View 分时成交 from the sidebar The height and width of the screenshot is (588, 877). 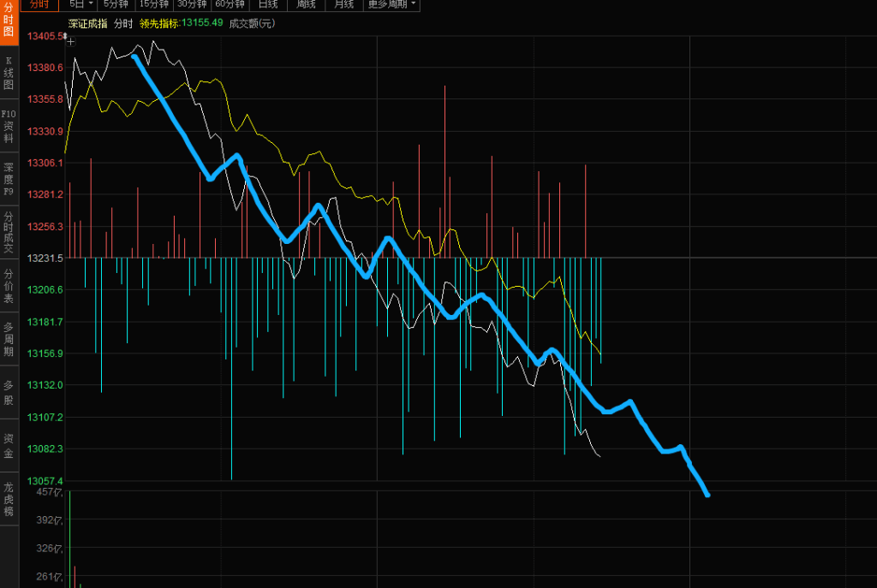click(9, 232)
